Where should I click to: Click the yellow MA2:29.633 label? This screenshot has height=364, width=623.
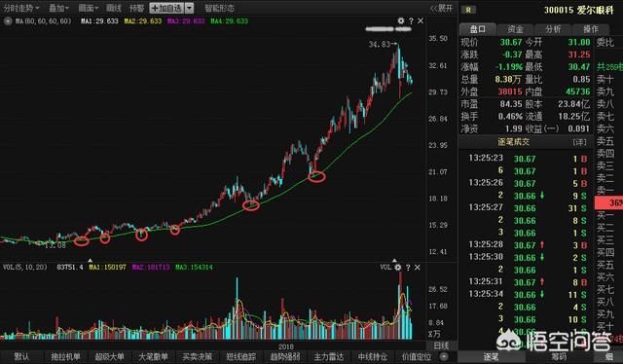(x=143, y=21)
